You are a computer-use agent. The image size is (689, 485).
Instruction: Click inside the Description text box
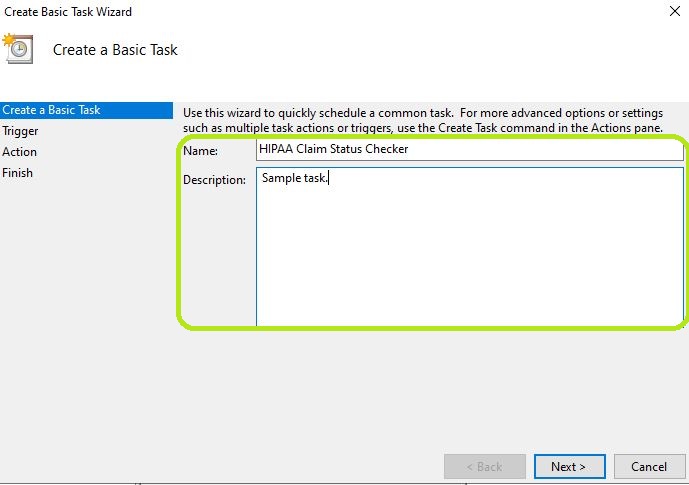(469, 246)
